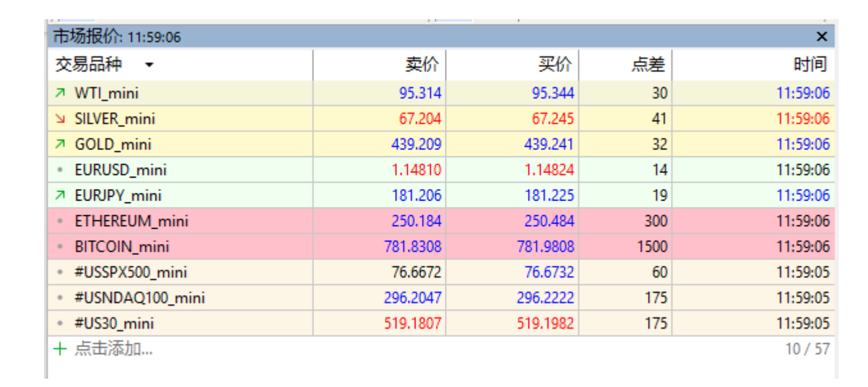Select the #USSPX500_mini symbol name
Image resolution: width=868 pixels, height=387 pixels.
coord(131,272)
